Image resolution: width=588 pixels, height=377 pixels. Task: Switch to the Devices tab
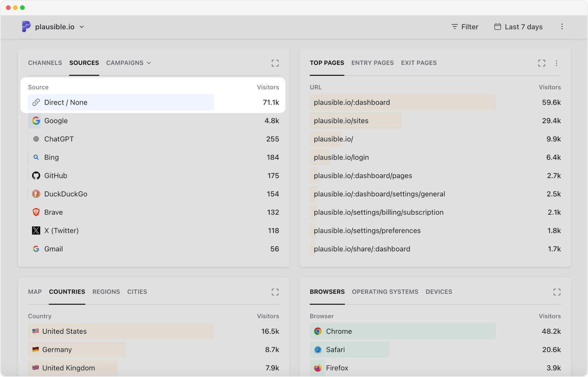[x=439, y=292]
